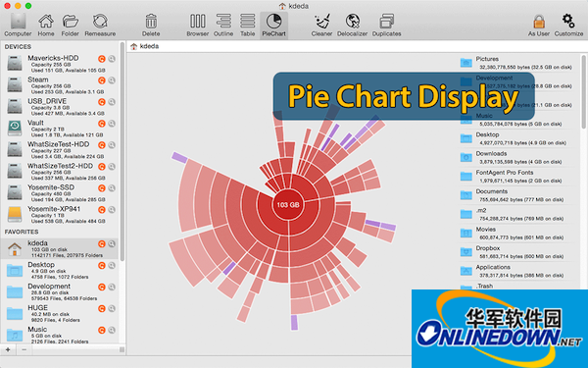Select the .m2 folder entry
The height and width of the screenshot is (368, 588).
[516, 214]
